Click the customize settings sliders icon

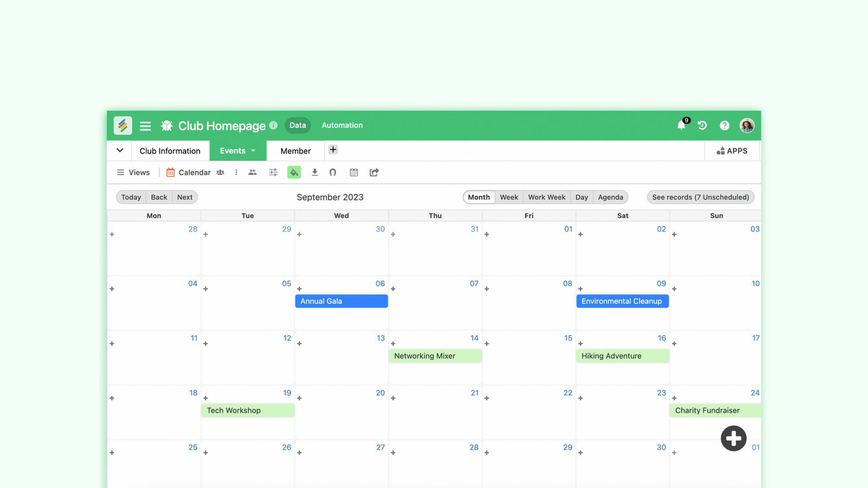point(273,172)
